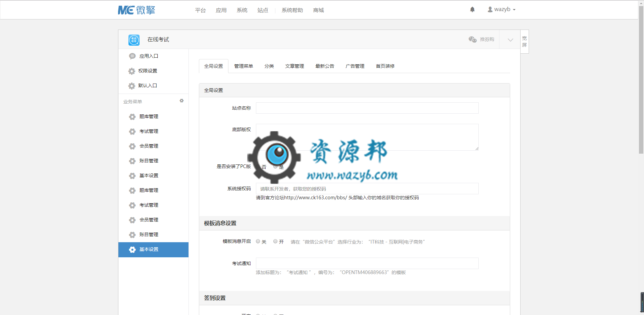Click the MC 微擎 logo
This screenshot has height=315, width=644.
coord(137,10)
